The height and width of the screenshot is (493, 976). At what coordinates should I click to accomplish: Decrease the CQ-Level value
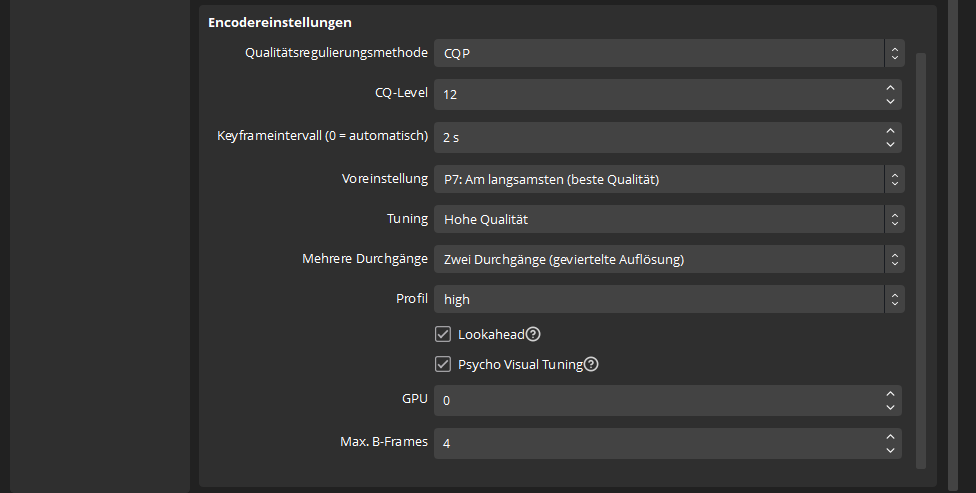(x=890, y=101)
